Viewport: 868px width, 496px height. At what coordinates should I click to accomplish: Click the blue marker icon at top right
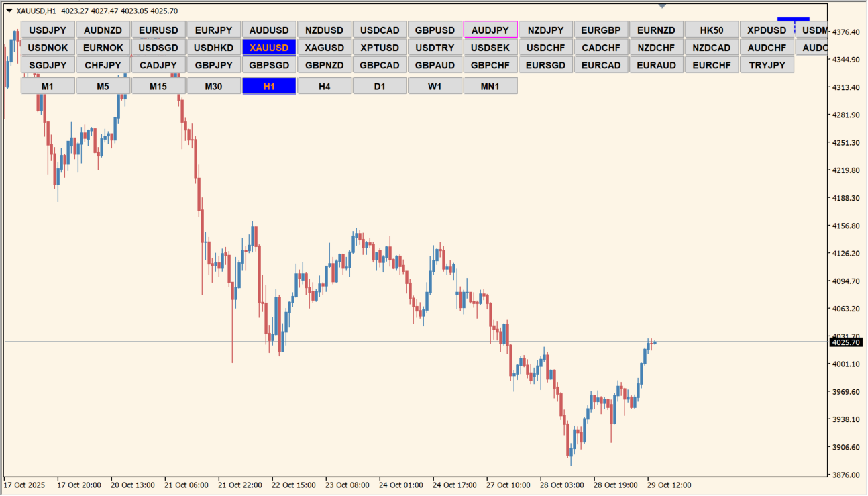794,21
